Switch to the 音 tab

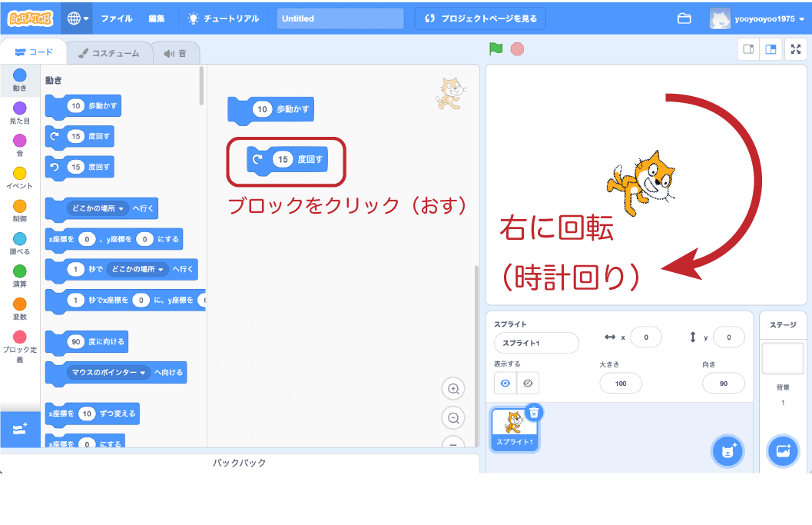[176, 53]
